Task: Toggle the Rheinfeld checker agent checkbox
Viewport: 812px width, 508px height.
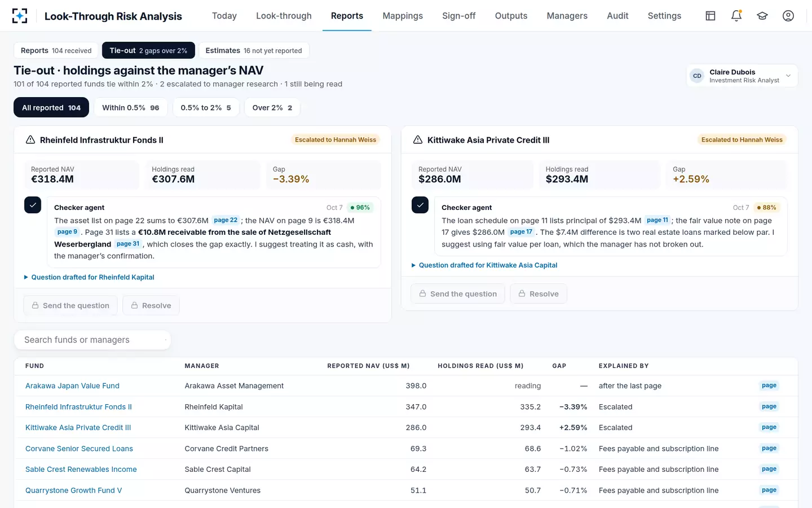Action: [x=33, y=205]
